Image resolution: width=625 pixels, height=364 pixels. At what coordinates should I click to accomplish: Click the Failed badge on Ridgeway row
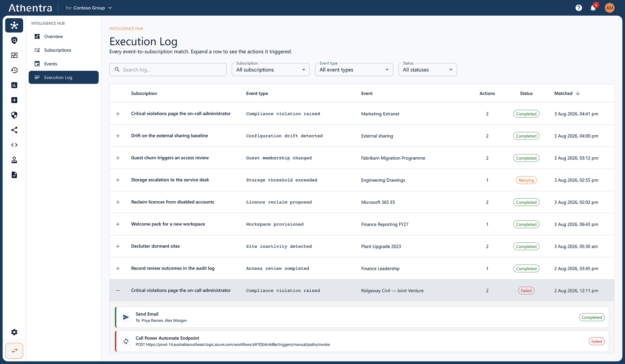pyautogui.click(x=526, y=290)
